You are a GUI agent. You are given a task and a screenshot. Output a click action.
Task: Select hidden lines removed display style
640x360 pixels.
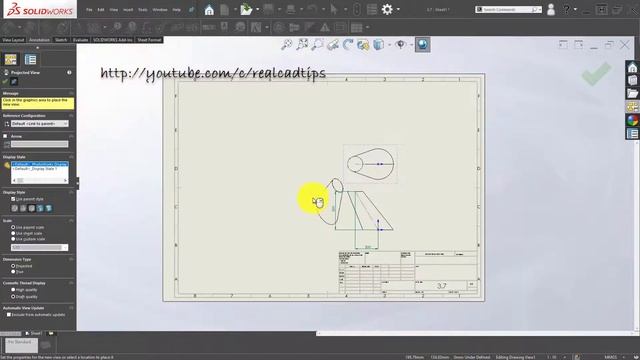coord(31,208)
